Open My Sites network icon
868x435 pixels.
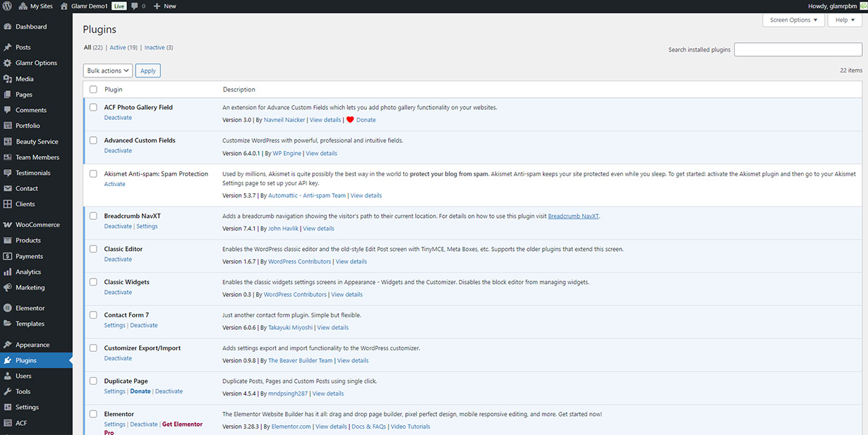pos(23,6)
